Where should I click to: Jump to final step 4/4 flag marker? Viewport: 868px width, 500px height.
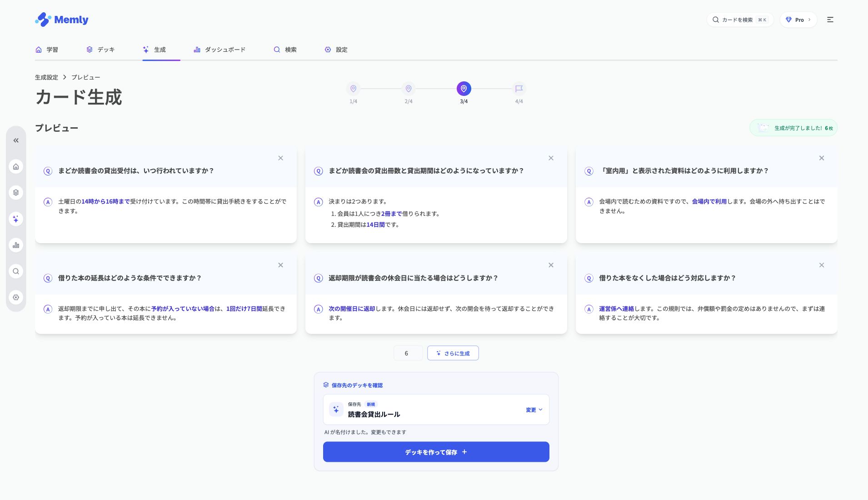click(x=519, y=89)
